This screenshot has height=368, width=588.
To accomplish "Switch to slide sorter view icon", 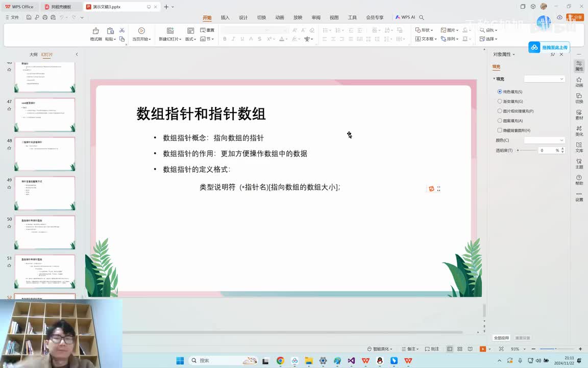I will pos(460,349).
